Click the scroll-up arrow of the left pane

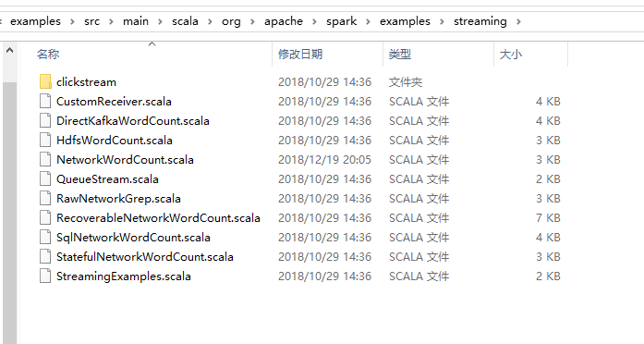[9, 51]
